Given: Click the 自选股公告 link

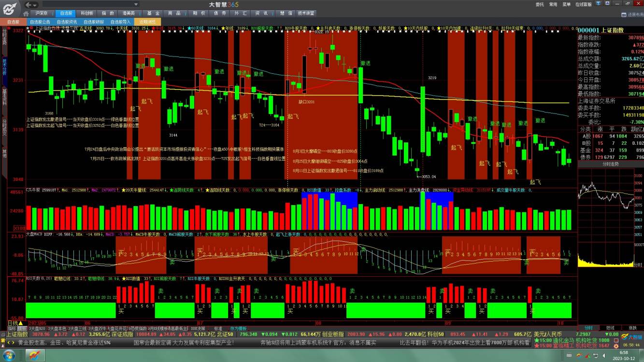Looking at the screenshot, I should pyautogui.click(x=40, y=22).
